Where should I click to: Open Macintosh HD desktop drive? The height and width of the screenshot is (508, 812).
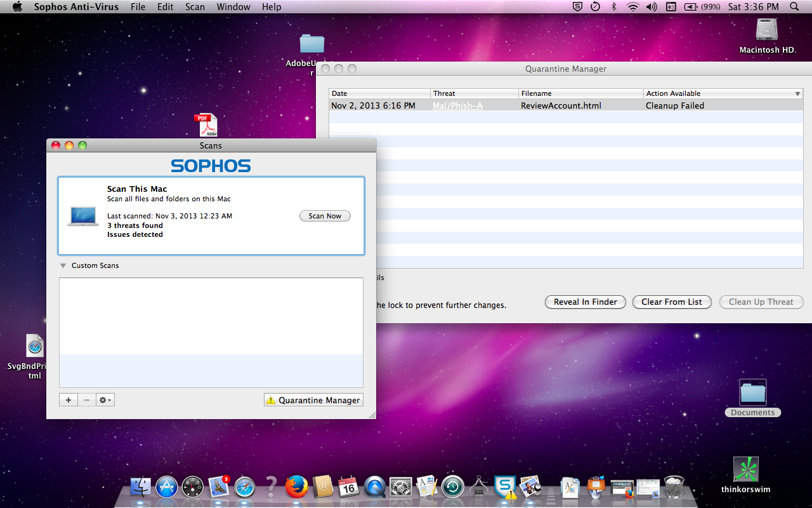tap(767, 36)
